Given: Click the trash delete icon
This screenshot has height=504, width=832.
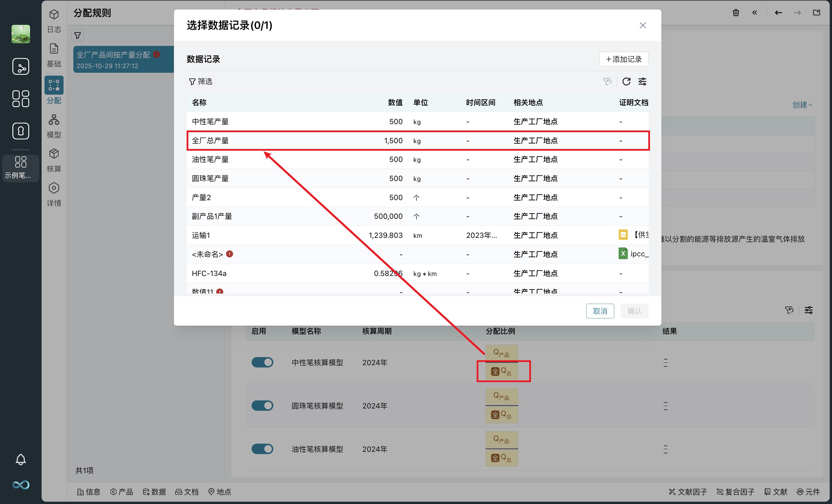Looking at the screenshot, I should coord(736,13).
